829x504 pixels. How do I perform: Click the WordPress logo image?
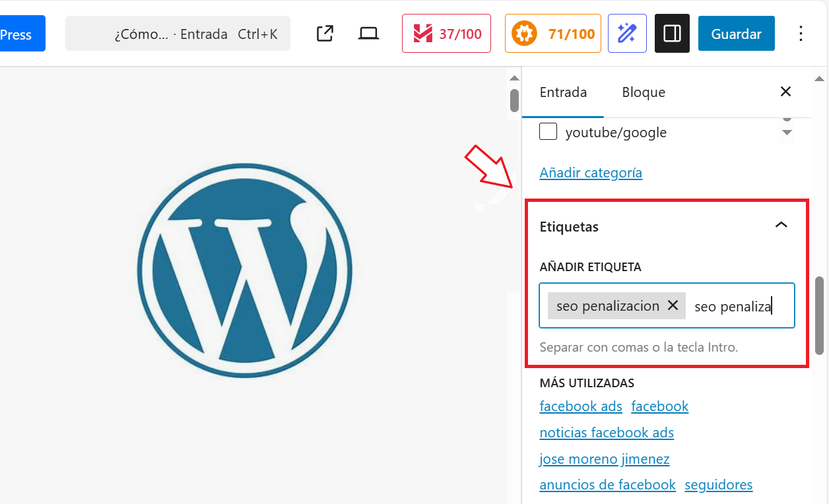click(x=245, y=270)
